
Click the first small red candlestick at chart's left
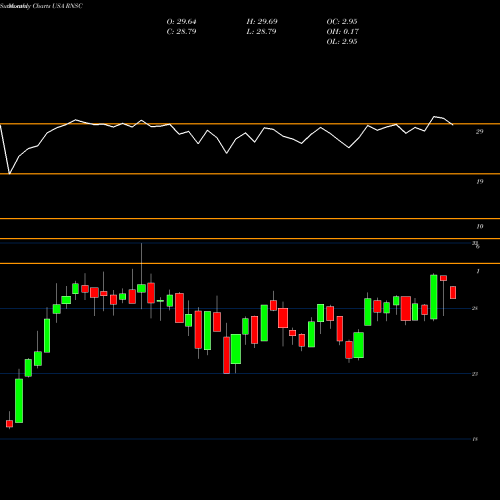9,424
